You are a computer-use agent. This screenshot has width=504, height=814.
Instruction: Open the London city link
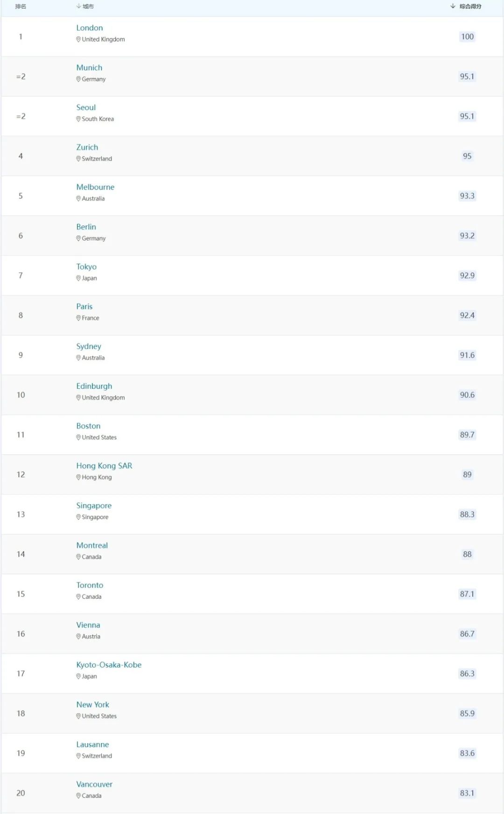[x=90, y=28]
